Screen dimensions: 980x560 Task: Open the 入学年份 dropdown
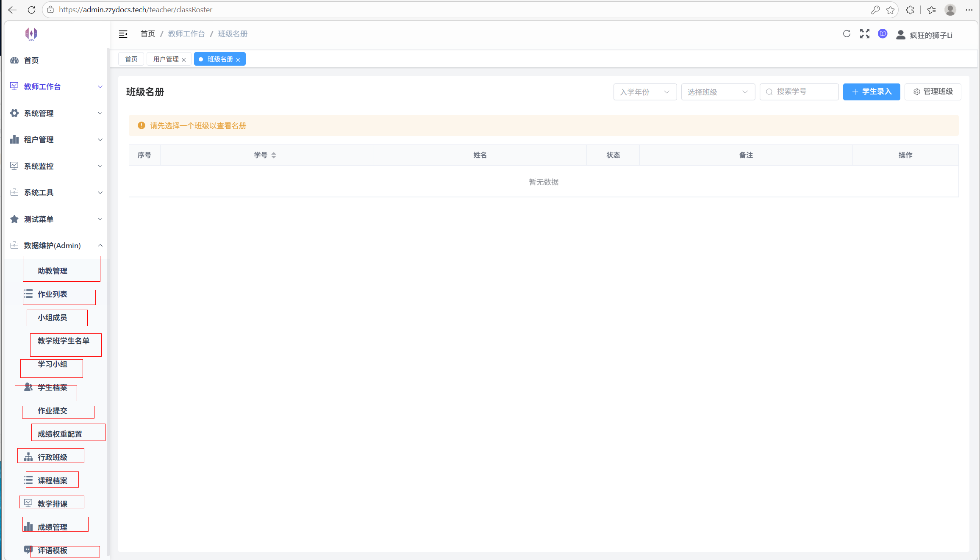tap(644, 92)
